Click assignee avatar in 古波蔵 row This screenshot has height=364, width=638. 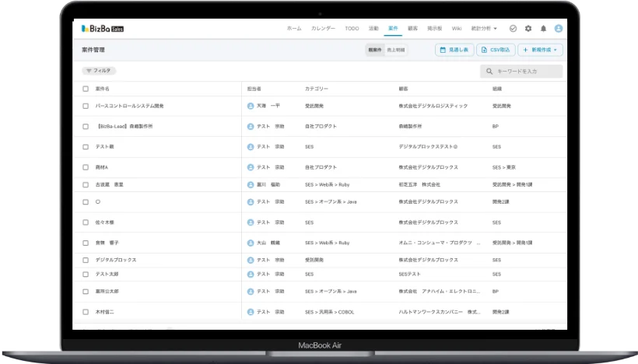[251, 184]
